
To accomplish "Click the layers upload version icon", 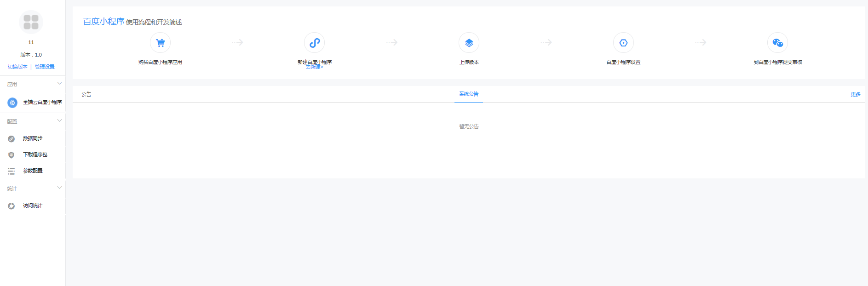I will tap(469, 43).
